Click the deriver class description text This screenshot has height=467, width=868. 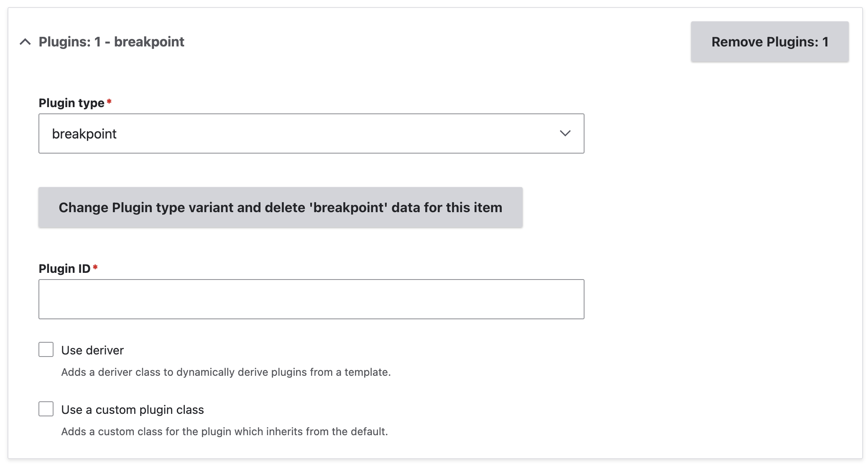click(226, 372)
